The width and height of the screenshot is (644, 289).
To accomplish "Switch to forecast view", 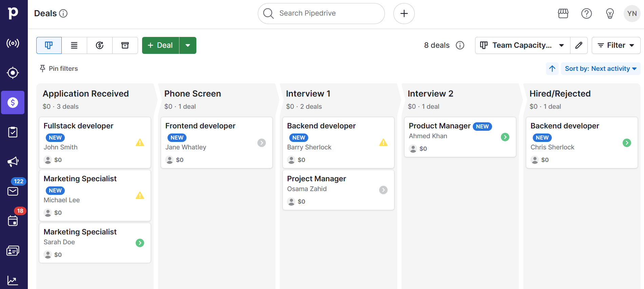I will (x=100, y=45).
